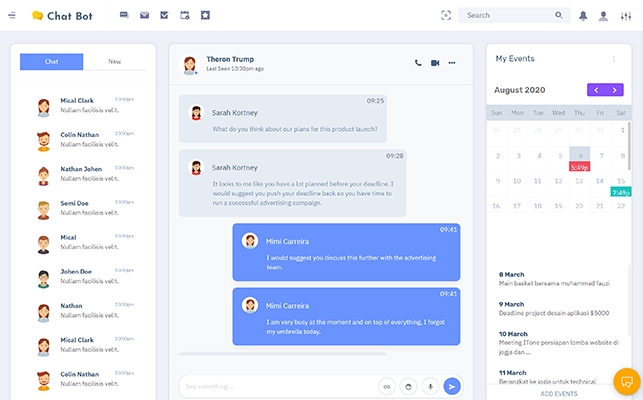Open the orange chat support widget
Viewport: 643px width, 400px height.
pyautogui.click(x=626, y=381)
